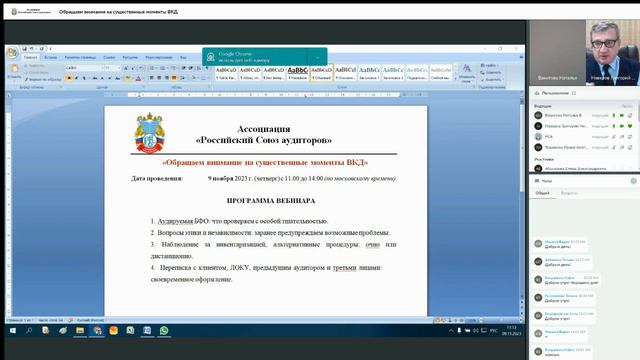Apply the Normal style in gallery
640x360 pixels.
[x=321, y=73]
